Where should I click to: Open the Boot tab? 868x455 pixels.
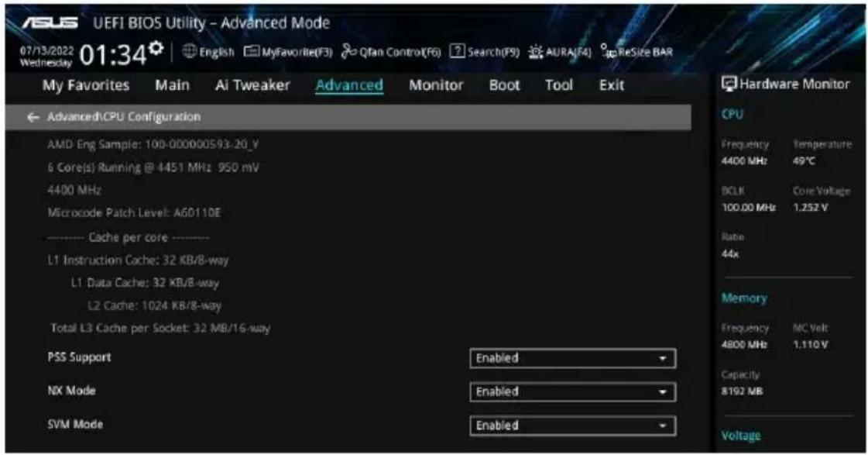pos(504,85)
